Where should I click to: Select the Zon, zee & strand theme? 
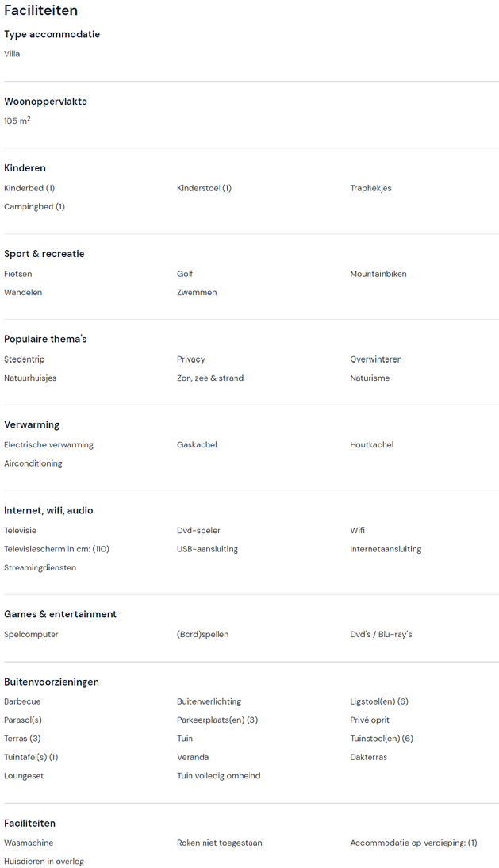tap(210, 378)
